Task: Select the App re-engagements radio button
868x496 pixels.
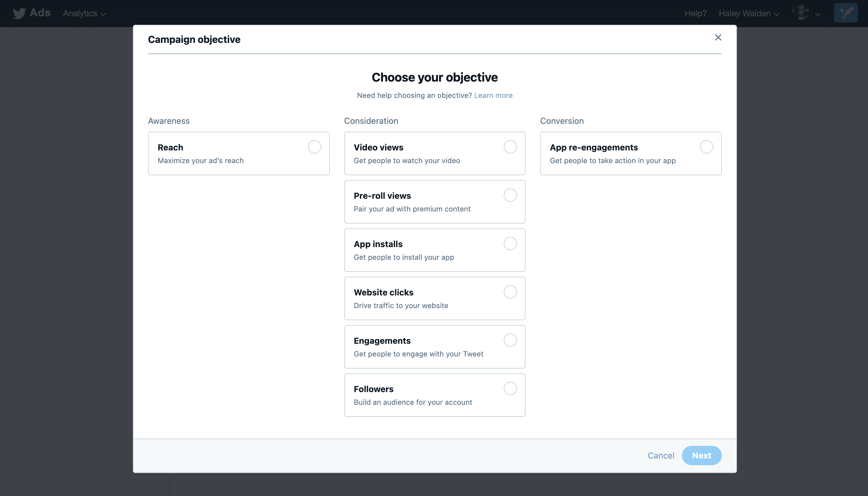Action: (x=706, y=147)
